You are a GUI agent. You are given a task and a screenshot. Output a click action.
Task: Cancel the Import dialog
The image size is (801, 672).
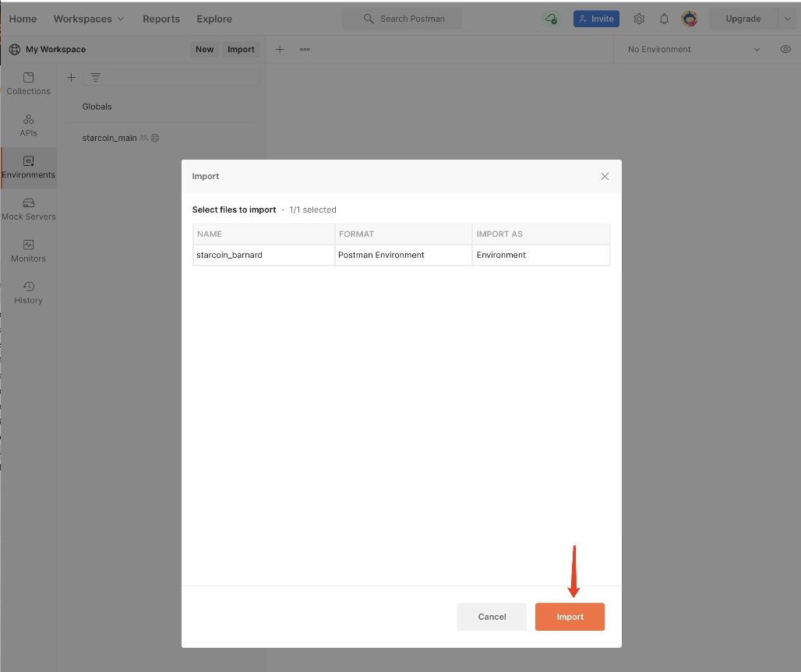[492, 617]
